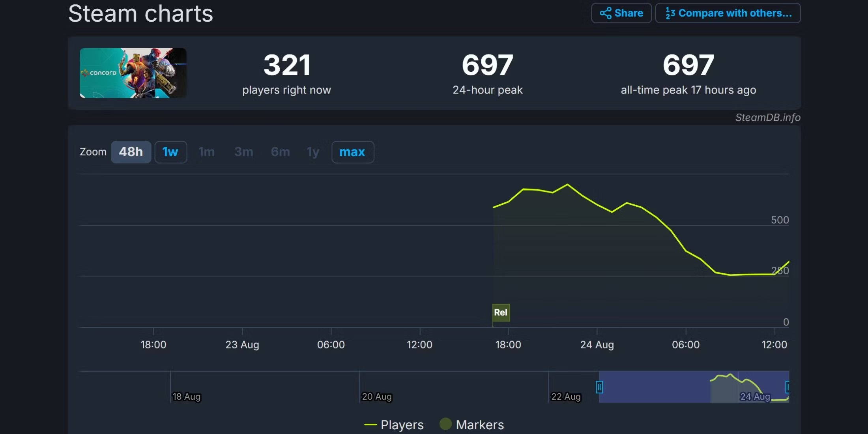Choose the 3m zoom option

coord(243,152)
